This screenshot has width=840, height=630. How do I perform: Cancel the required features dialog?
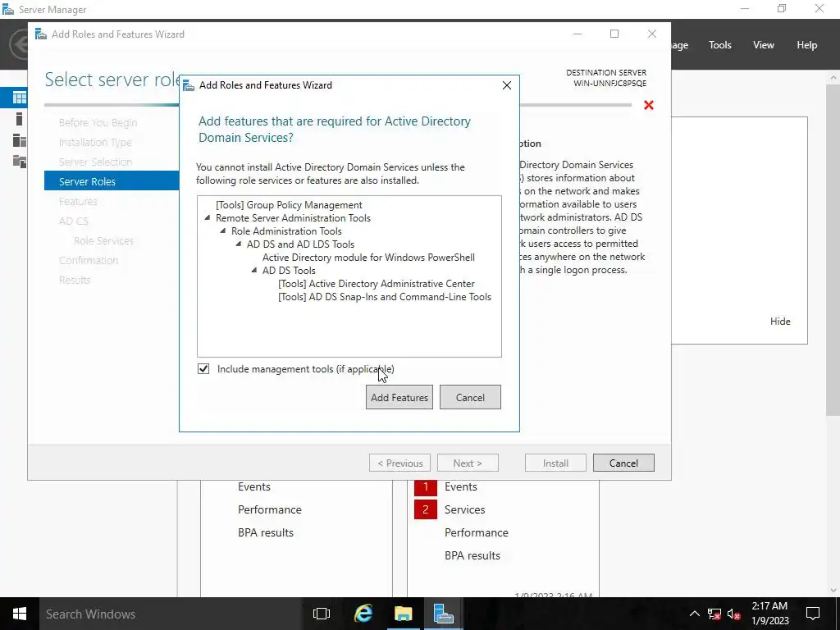point(470,397)
